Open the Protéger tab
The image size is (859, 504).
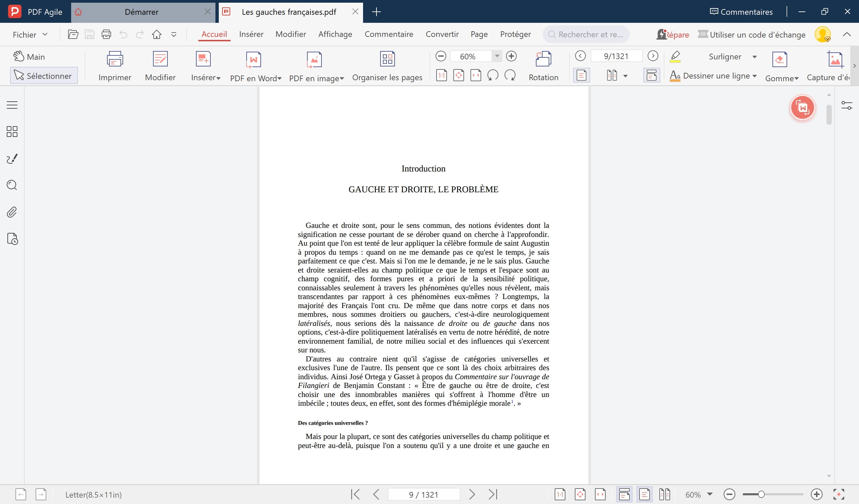pyautogui.click(x=515, y=35)
